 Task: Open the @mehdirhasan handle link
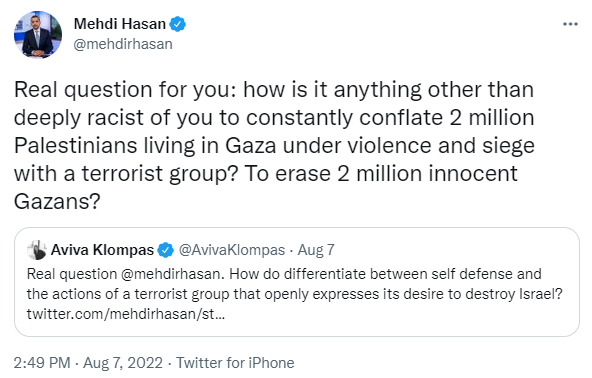click(x=123, y=44)
